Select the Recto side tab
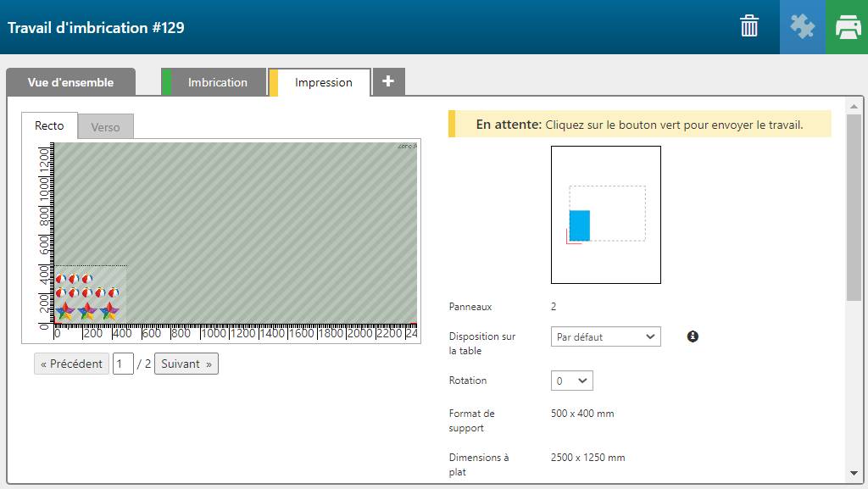The width and height of the screenshot is (868, 489). tap(49, 125)
